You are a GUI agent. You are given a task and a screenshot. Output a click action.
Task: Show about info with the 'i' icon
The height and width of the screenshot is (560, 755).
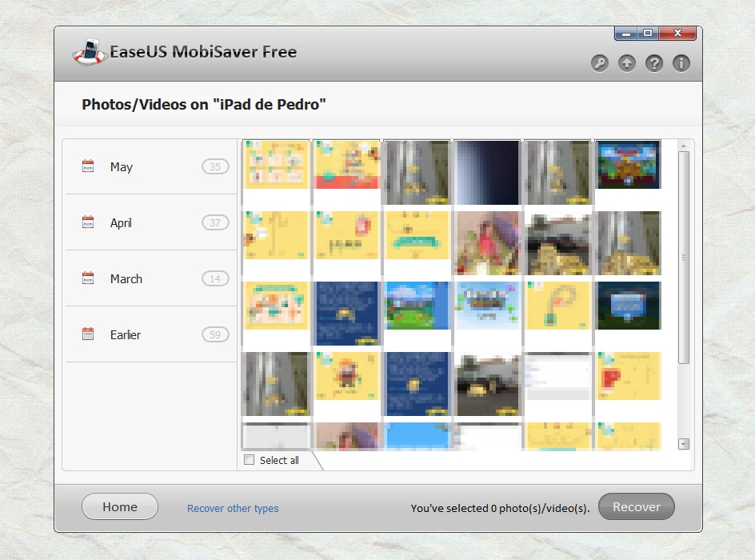click(681, 63)
